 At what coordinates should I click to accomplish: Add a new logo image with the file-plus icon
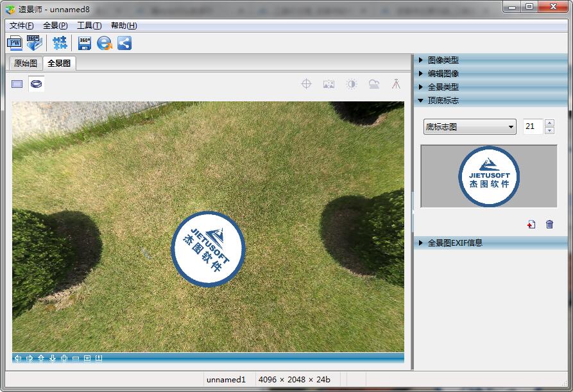tap(531, 224)
